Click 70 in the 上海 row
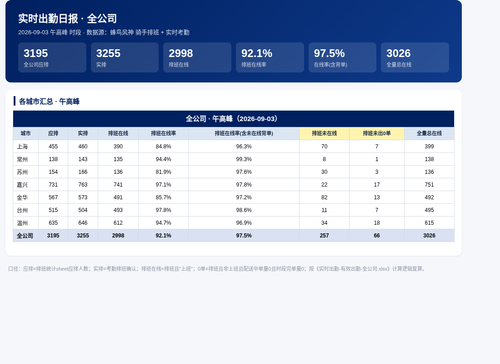Image resolution: width=500 pixels, height=364 pixels. tap(324, 146)
